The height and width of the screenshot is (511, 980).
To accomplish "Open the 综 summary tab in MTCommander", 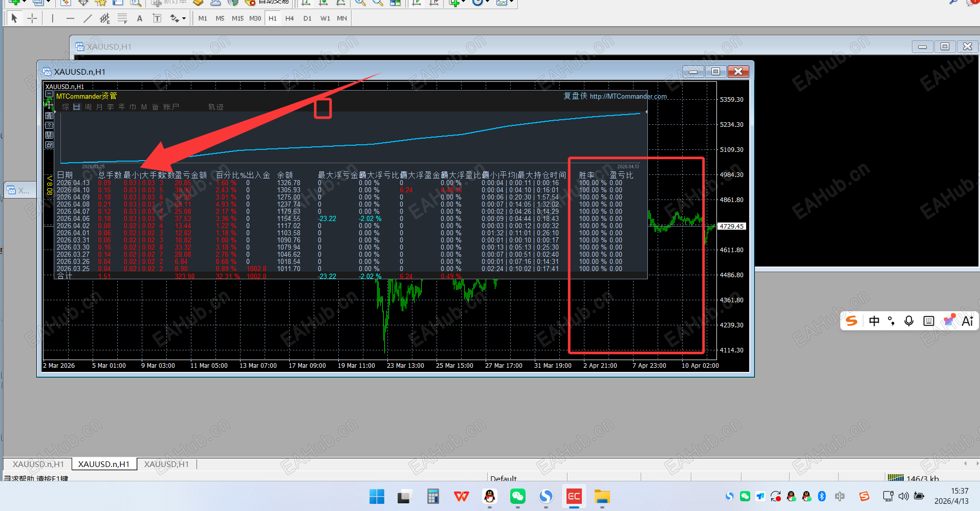I will click(x=66, y=107).
